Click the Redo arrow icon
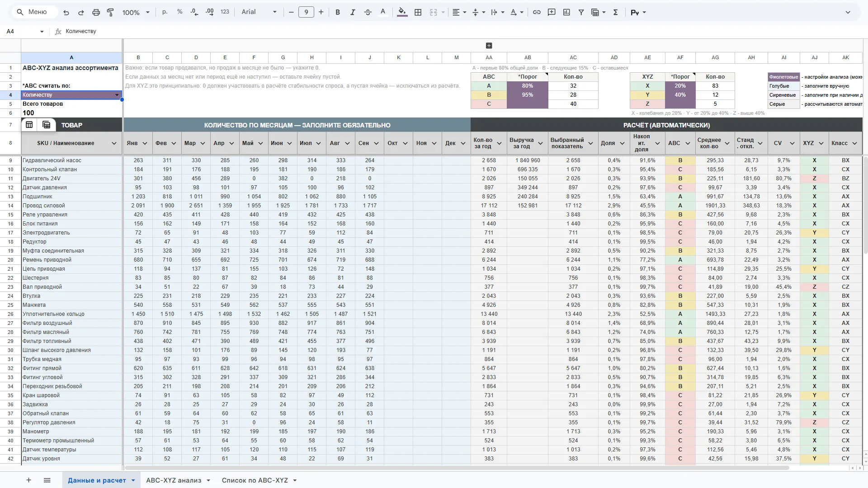 pos(81,12)
